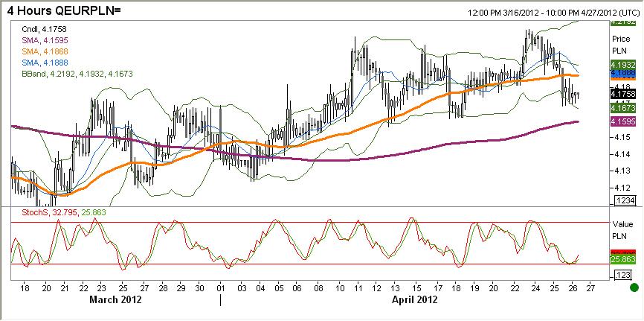The width and height of the screenshot is (644, 321).
Task: Click the green 4.1673 lower band tag
Action: [x=623, y=108]
